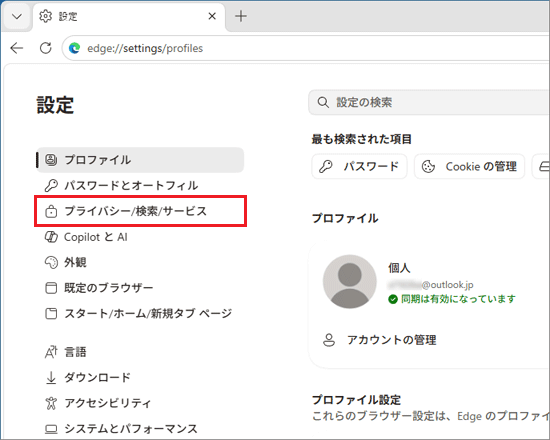Open a new tab with plus button
550x440 pixels.
(x=241, y=16)
